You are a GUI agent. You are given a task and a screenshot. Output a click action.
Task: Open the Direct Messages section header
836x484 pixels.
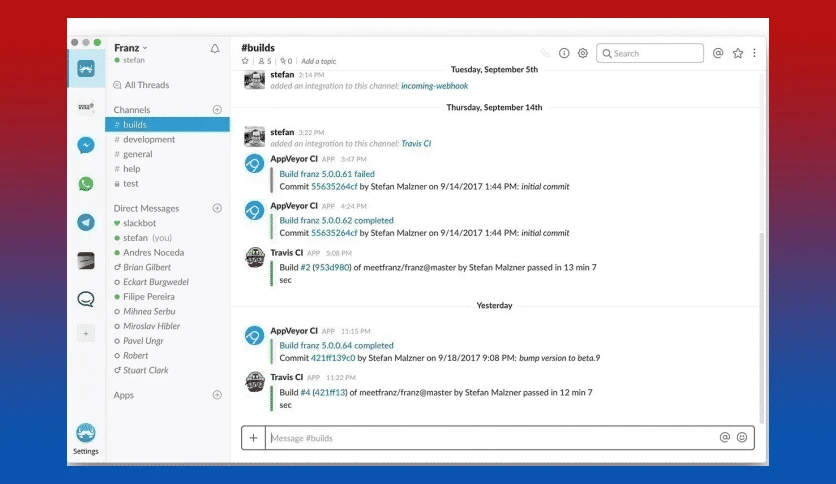146,208
